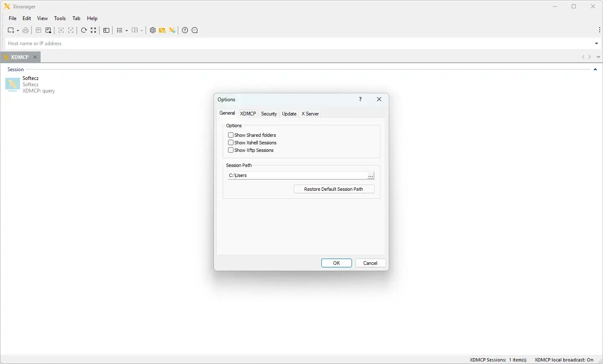Click the Print icon in the toolbar
This screenshot has height=364, width=603.
click(x=26, y=30)
